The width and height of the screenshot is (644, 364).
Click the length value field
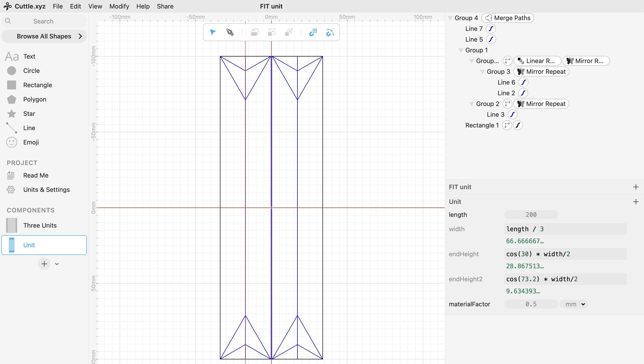531,215
